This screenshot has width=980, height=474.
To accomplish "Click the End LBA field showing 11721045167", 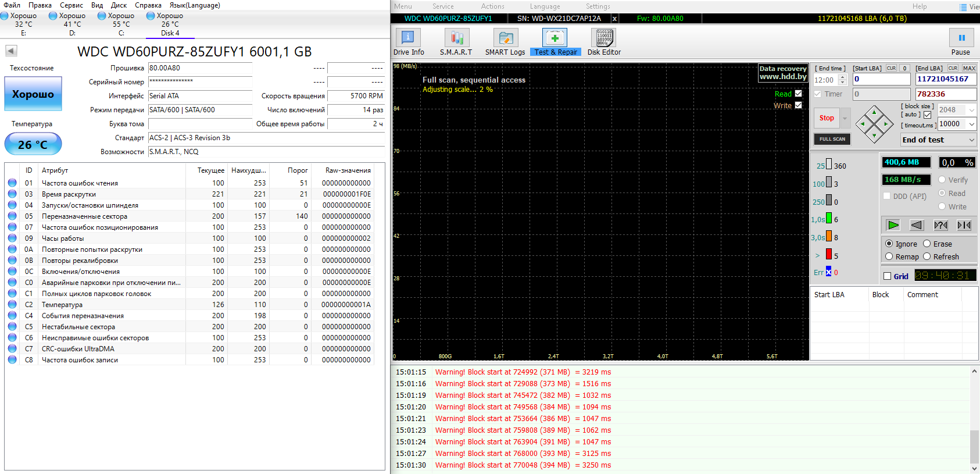I will click(x=946, y=79).
